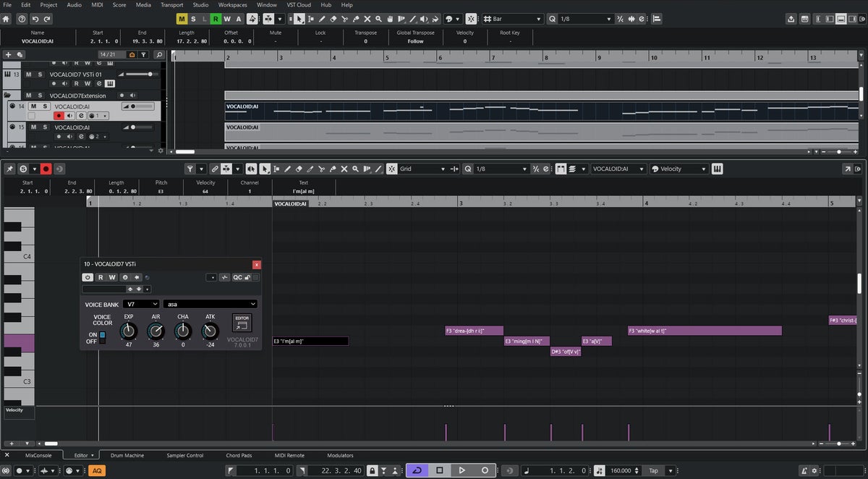
Task: Click the Home icon in the top toolbar
Action: (7, 19)
